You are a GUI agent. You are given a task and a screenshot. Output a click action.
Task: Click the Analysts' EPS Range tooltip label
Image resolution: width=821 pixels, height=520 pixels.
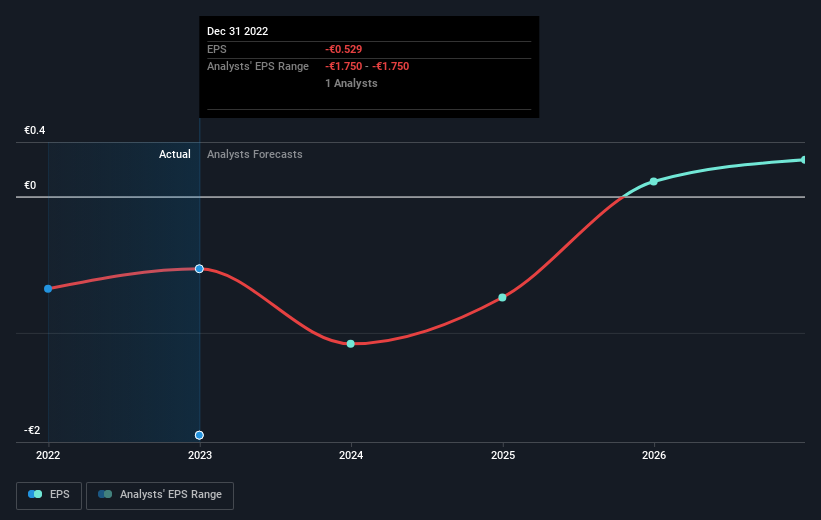[258, 67]
